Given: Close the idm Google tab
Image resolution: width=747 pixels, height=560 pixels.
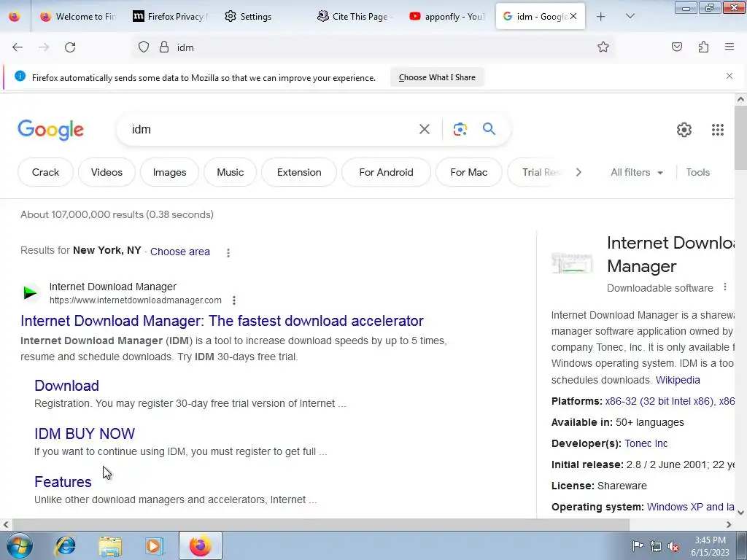Looking at the screenshot, I should [573, 16].
